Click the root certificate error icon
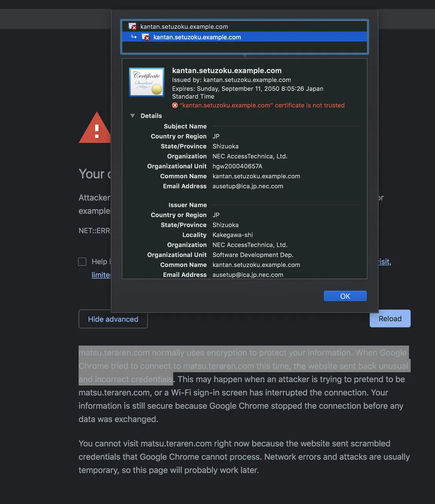 (132, 26)
